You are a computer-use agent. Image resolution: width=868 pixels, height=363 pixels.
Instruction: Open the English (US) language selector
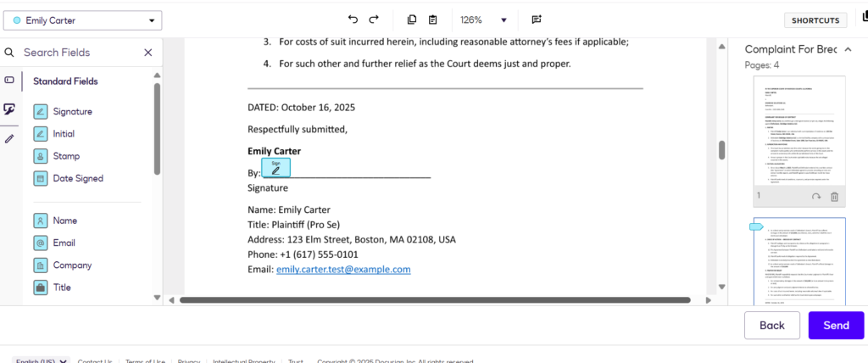(x=41, y=361)
